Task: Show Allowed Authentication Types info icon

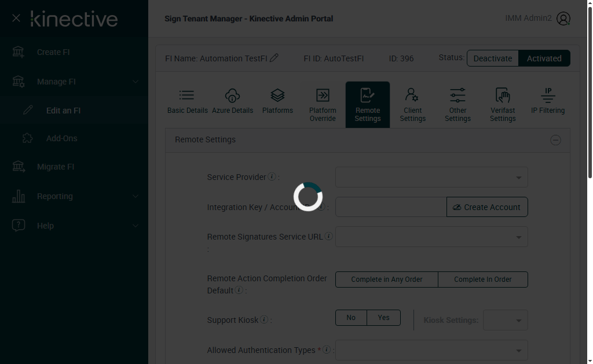Action: point(327,350)
